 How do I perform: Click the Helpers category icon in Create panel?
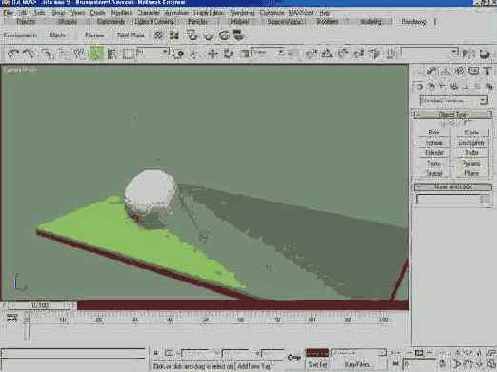pos(466,87)
